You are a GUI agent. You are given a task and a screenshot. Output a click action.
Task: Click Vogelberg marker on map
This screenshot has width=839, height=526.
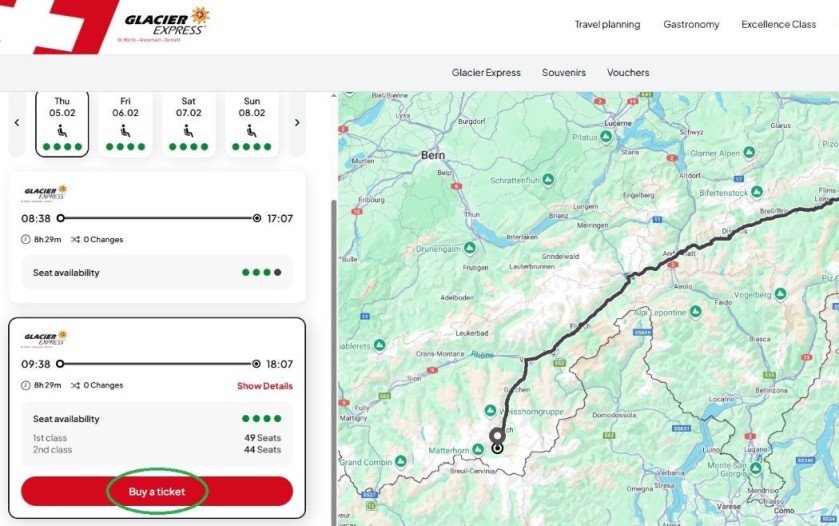780,294
